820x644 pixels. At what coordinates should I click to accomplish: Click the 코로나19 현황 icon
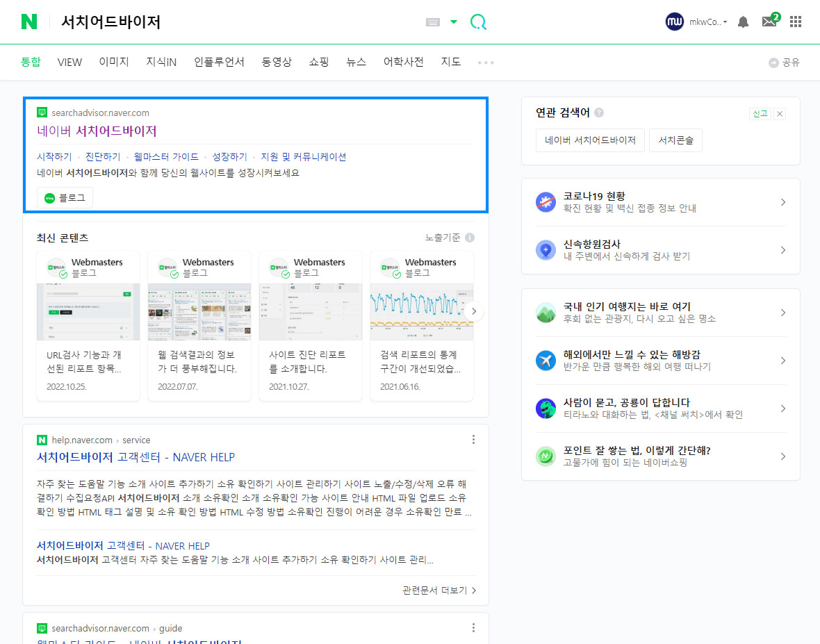pyautogui.click(x=546, y=201)
